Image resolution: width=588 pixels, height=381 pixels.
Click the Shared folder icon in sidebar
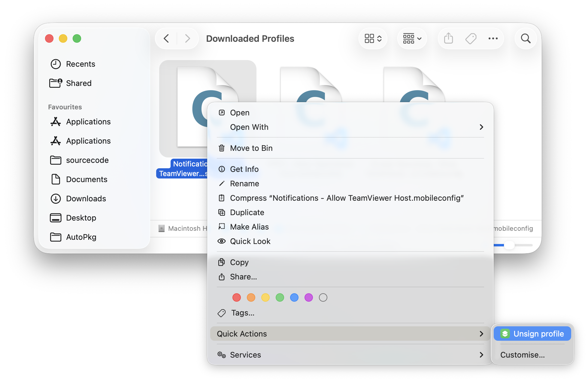(55, 83)
